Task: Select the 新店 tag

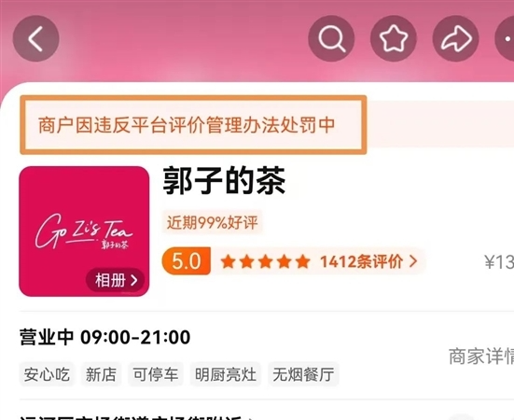Action: pos(102,374)
